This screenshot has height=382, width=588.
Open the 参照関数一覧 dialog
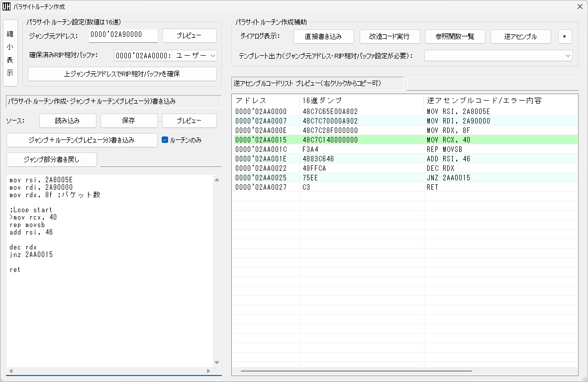pos(455,36)
